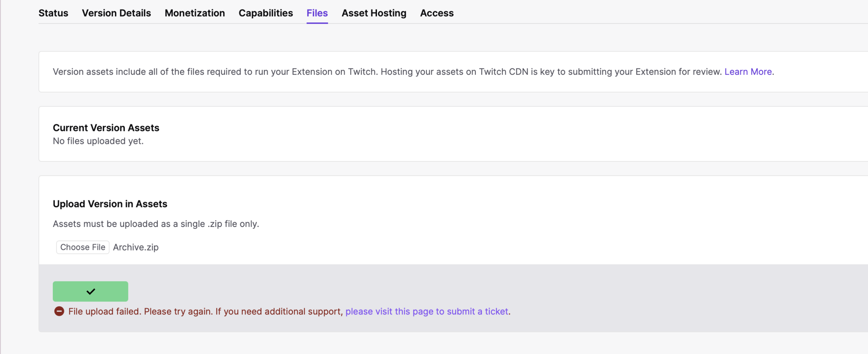Viewport: 868px width, 354px height.
Task: Open the Access tab
Action: pyautogui.click(x=436, y=13)
